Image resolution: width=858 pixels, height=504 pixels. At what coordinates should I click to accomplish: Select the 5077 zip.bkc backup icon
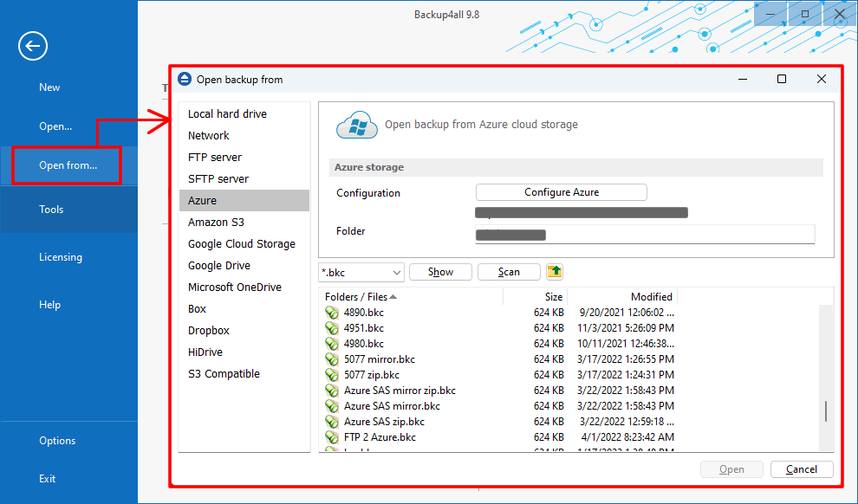pos(332,375)
